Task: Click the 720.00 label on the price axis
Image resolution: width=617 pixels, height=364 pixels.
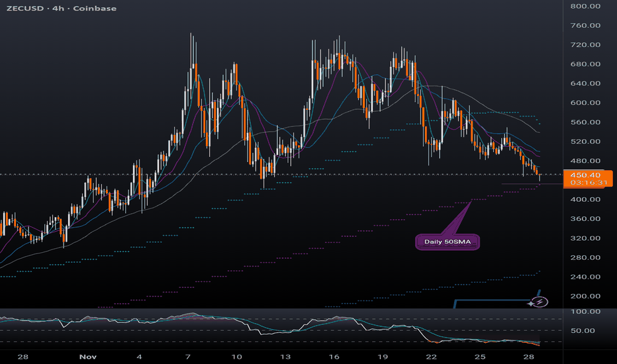Action: [x=585, y=45]
